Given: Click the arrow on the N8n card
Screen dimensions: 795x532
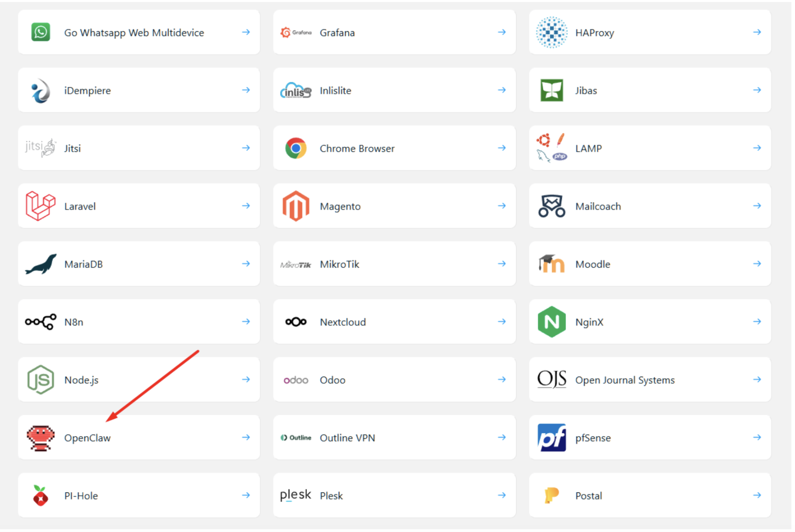Looking at the screenshot, I should [246, 321].
